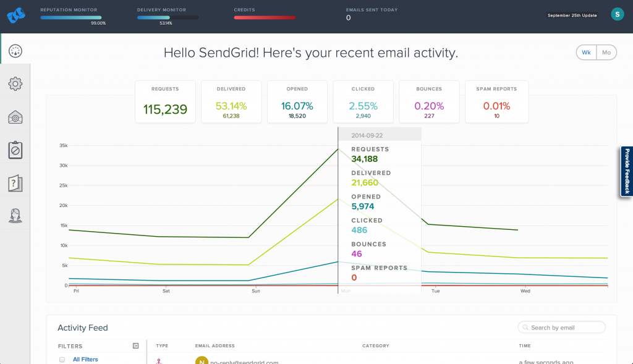This screenshot has height=364, width=633.
Task: Click the settings gear in the sidebar
Action: tap(15, 83)
